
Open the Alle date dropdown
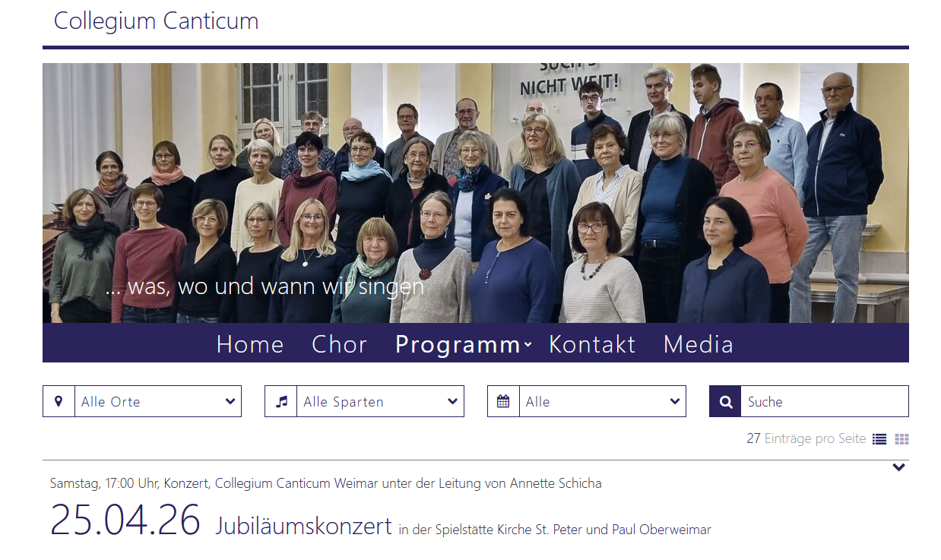coord(602,401)
